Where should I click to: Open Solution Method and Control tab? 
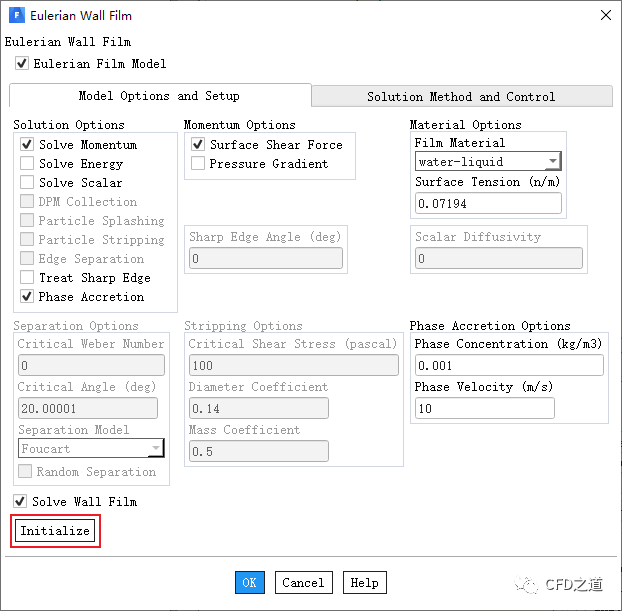coord(462,96)
